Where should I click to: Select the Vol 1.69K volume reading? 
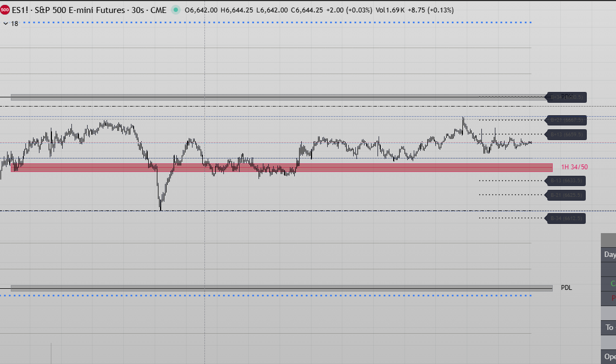[x=390, y=10]
